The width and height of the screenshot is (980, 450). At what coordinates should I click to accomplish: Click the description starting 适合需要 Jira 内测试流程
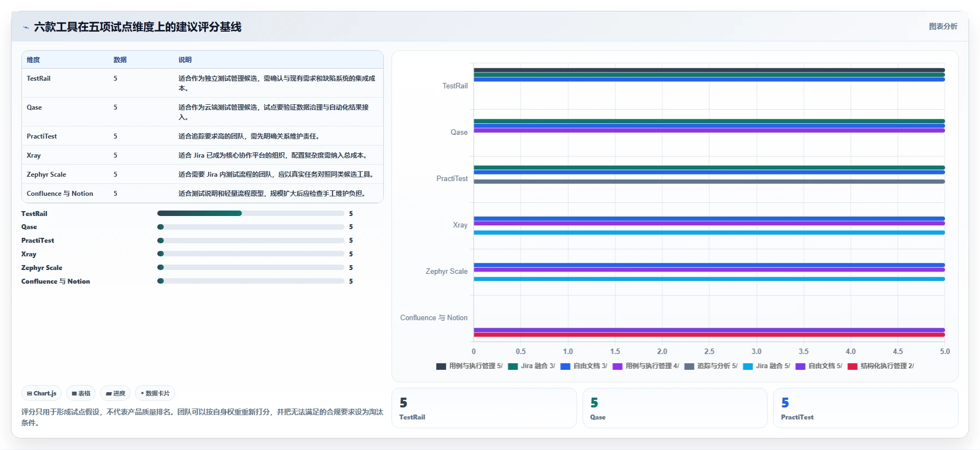point(277,175)
